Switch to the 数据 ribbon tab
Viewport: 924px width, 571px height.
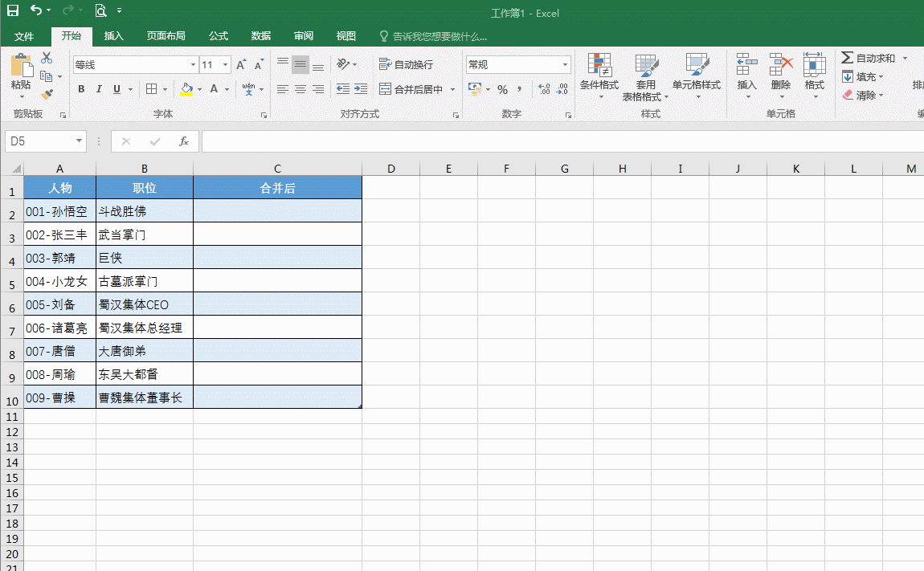tap(261, 36)
